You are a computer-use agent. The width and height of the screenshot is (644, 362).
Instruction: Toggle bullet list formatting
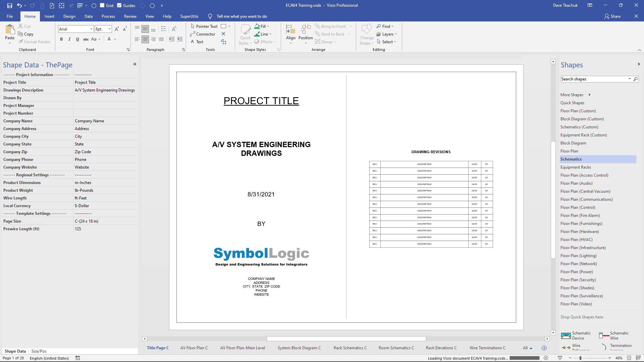[163, 29]
